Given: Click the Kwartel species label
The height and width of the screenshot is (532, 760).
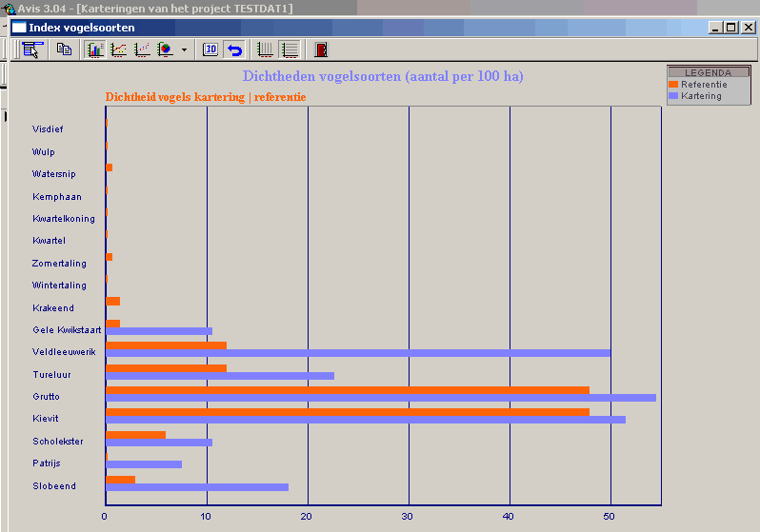Looking at the screenshot, I should [49, 241].
